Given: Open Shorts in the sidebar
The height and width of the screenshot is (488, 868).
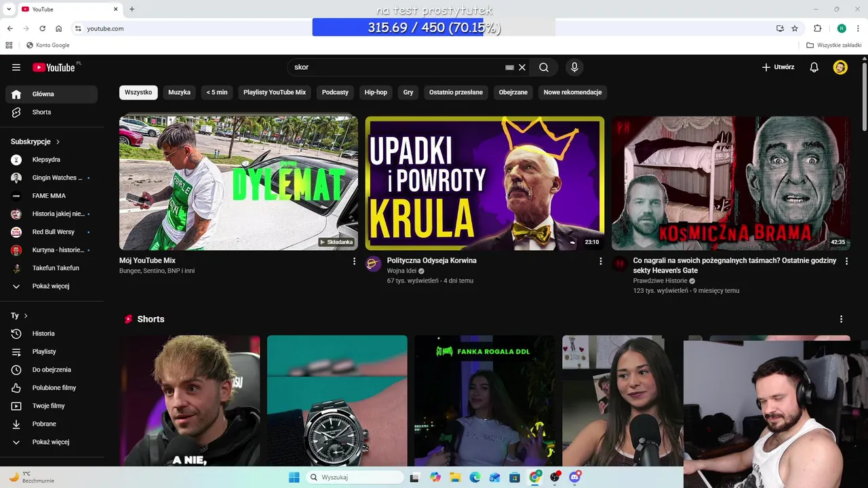Looking at the screenshot, I should tap(52, 112).
